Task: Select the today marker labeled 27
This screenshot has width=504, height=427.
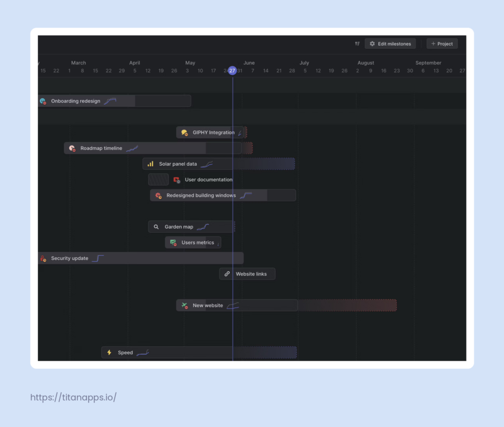Action: point(232,71)
